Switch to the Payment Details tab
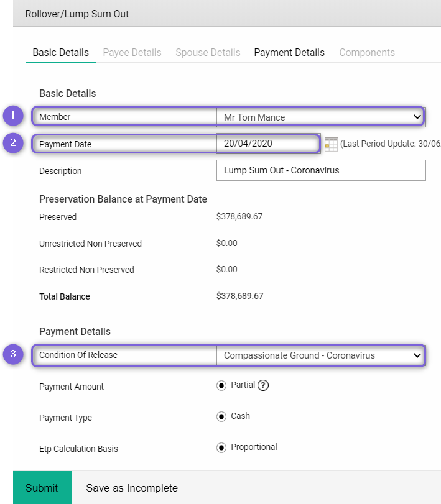The width and height of the screenshot is (441, 504). coord(289,53)
